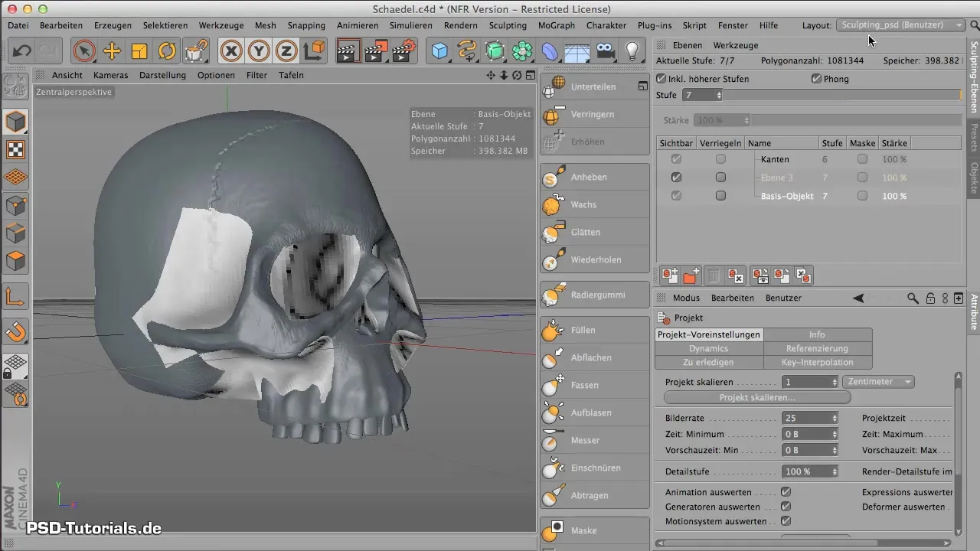Click the Stufe level slider bar
Viewport: 980px width, 551px height.
842,95
